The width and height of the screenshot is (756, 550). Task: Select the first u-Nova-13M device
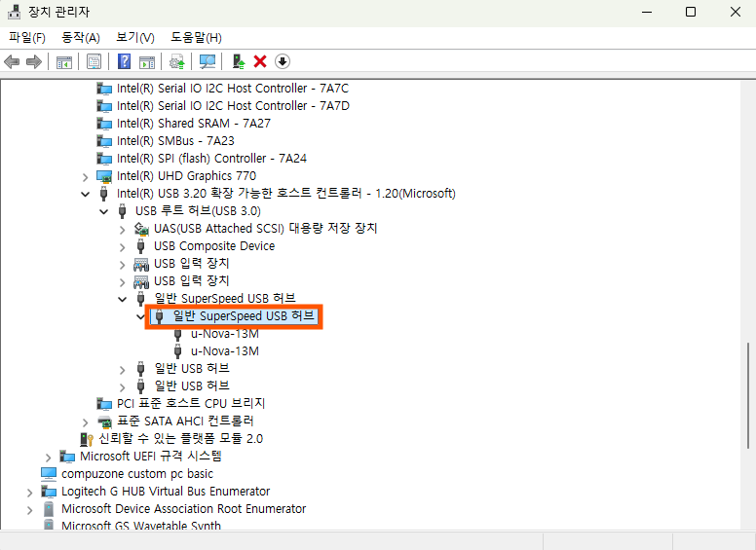(224, 334)
